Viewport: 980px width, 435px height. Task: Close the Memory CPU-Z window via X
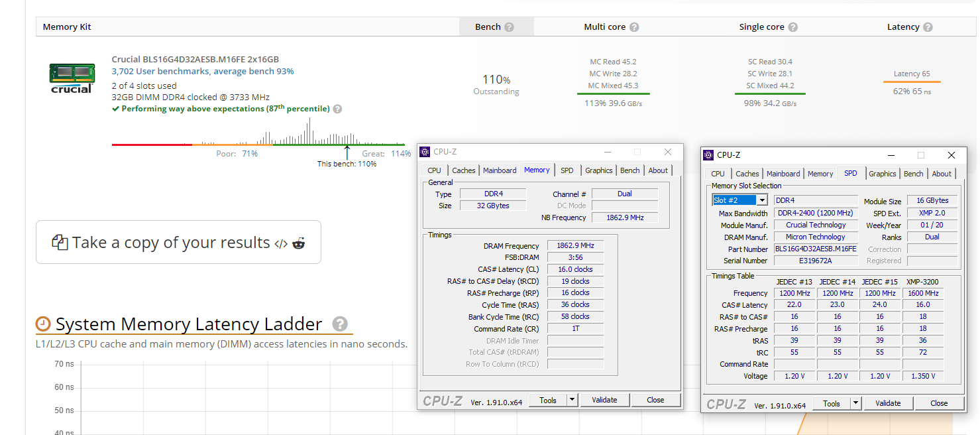click(x=668, y=152)
